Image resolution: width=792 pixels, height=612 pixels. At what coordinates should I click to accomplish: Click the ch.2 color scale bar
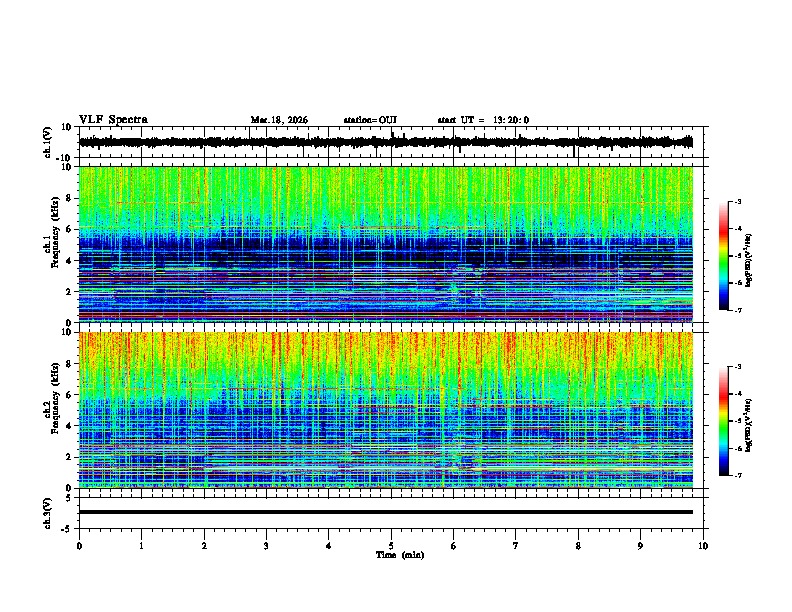coord(724,421)
